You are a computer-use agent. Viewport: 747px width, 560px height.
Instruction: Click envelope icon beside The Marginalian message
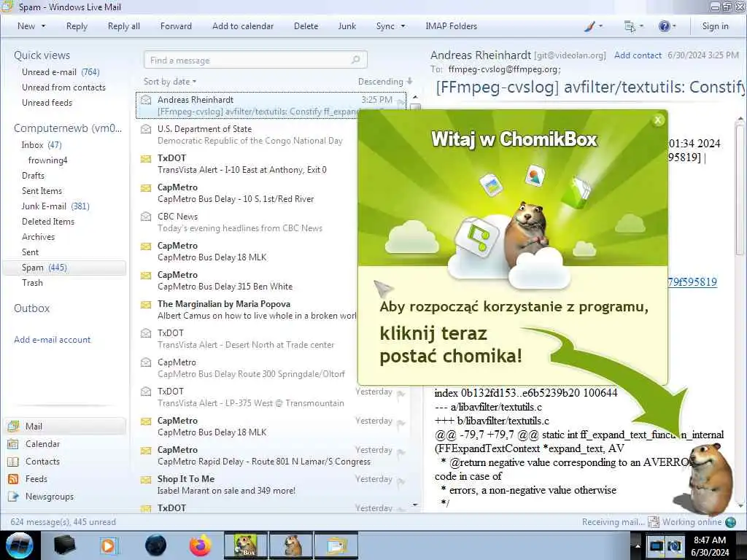click(146, 304)
